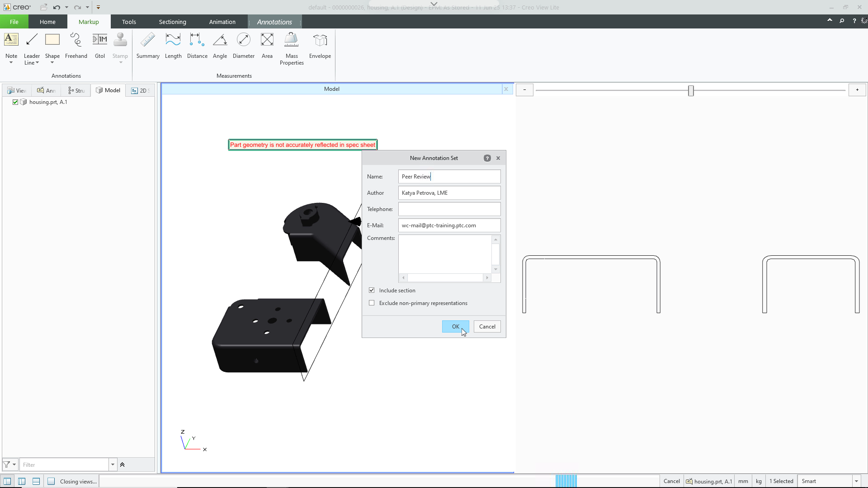Open the Undo history dropdown arrow

click(x=66, y=7)
